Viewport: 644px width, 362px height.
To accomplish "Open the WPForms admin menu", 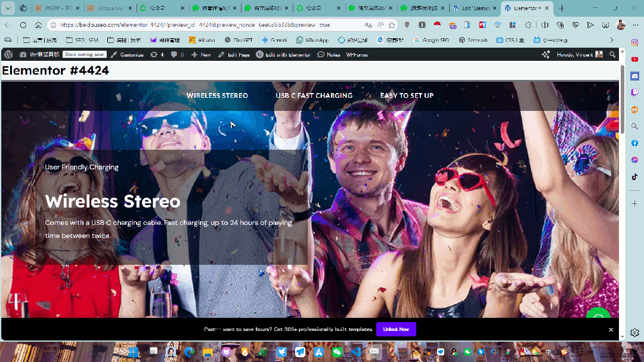I will click(357, 54).
